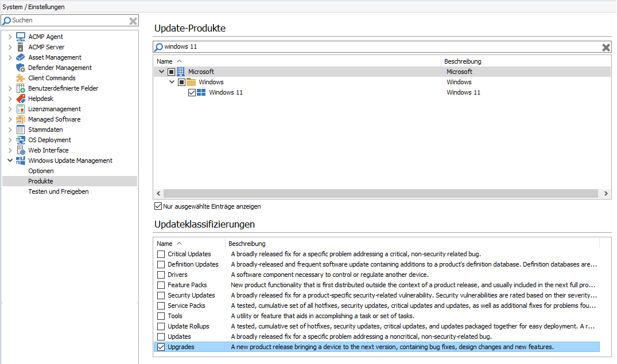Expand the Asset Management node
Image resolution: width=617 pixels, height=364 pixels.
point(10,57)
